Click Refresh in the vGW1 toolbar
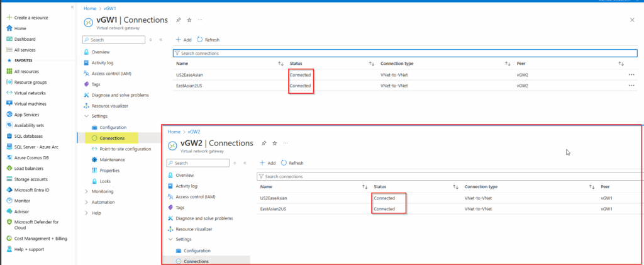 208,40
